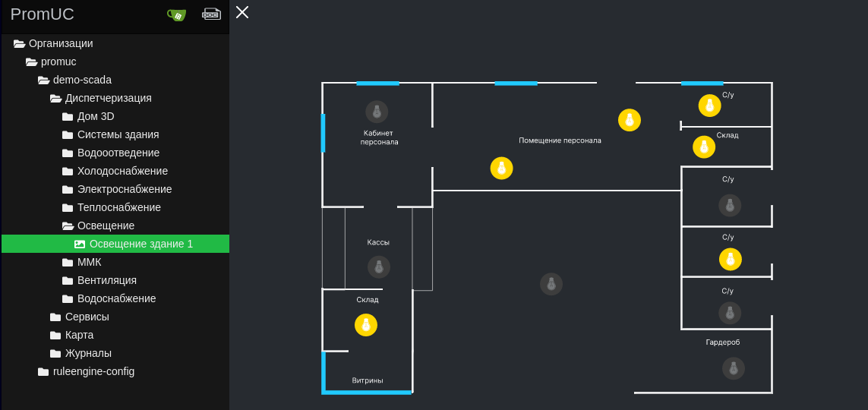Click the unlit lamp in the bottom С/у room
The height and width of the screenshot is (410, 868).
click(x=730, y=313)
